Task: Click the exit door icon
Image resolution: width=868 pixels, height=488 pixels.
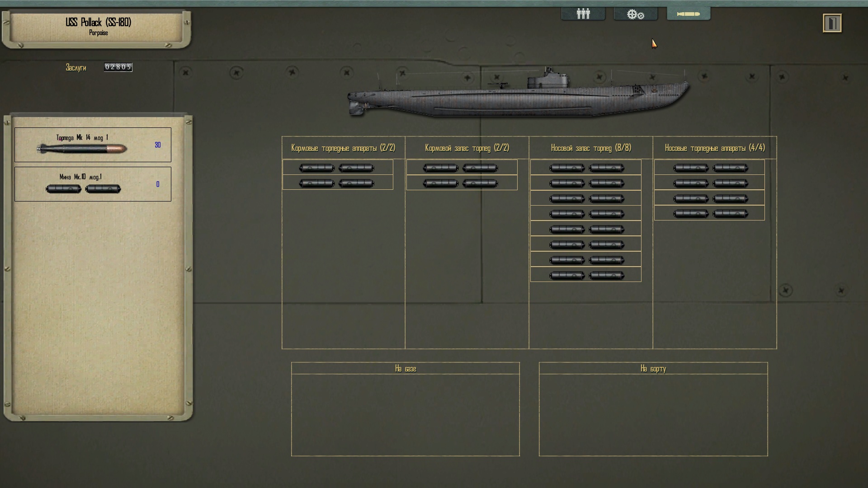Action: 832,23
